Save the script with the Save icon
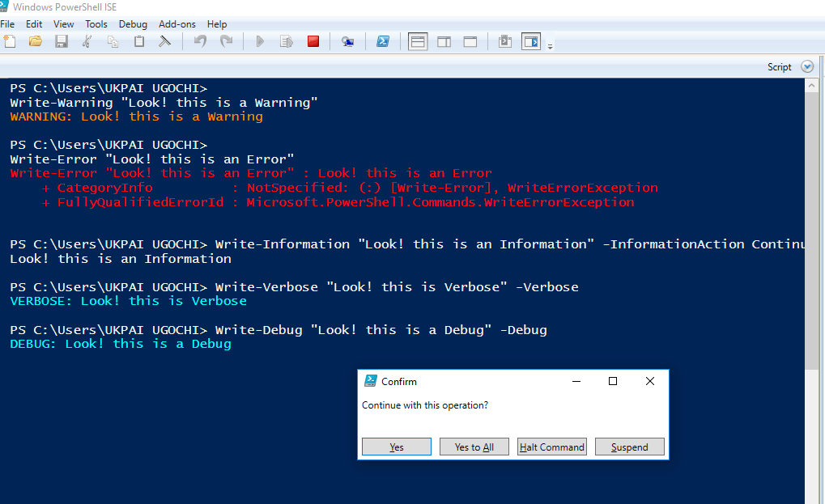This screenshot has width=825, height=504. [61, 41]
